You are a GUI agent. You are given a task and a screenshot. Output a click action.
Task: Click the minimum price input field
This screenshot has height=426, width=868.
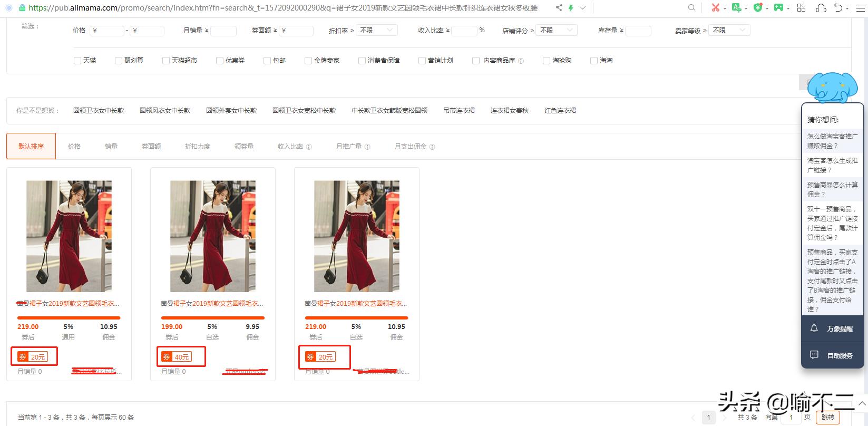coord(107,31)
